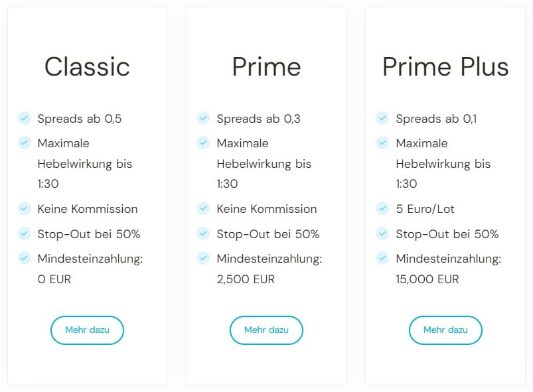Screen dimensions: 533x392
Task: Click the checkmark next to Classic Stop-Out bei 50%
Action: (x=25, y=233)
